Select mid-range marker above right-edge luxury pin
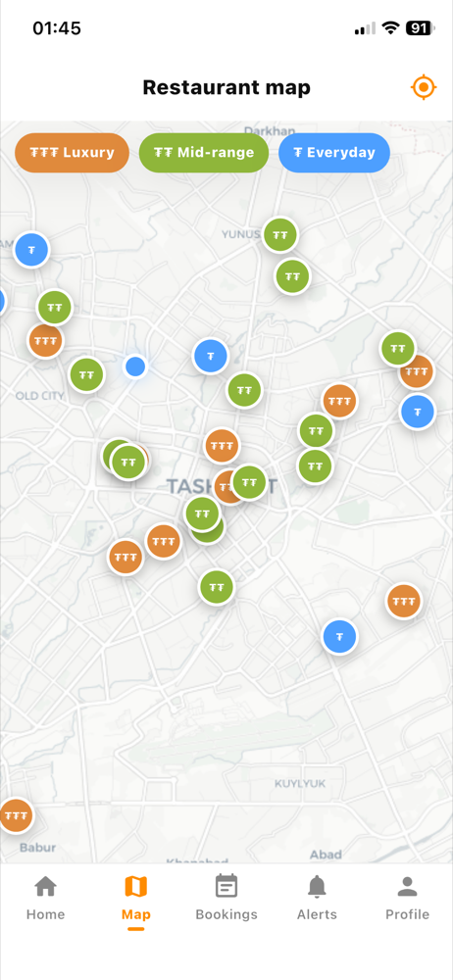Screen dimensions: 453x980 398,349
